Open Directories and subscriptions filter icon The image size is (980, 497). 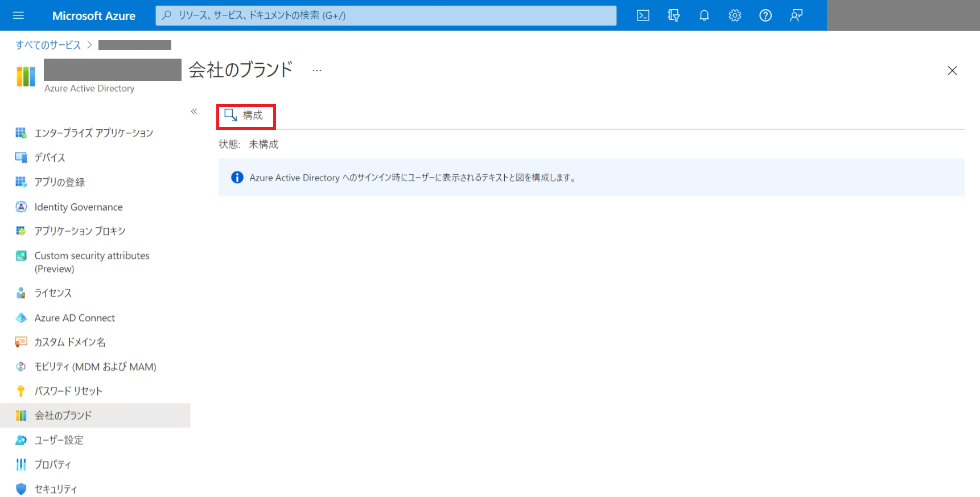coord(674,15)
